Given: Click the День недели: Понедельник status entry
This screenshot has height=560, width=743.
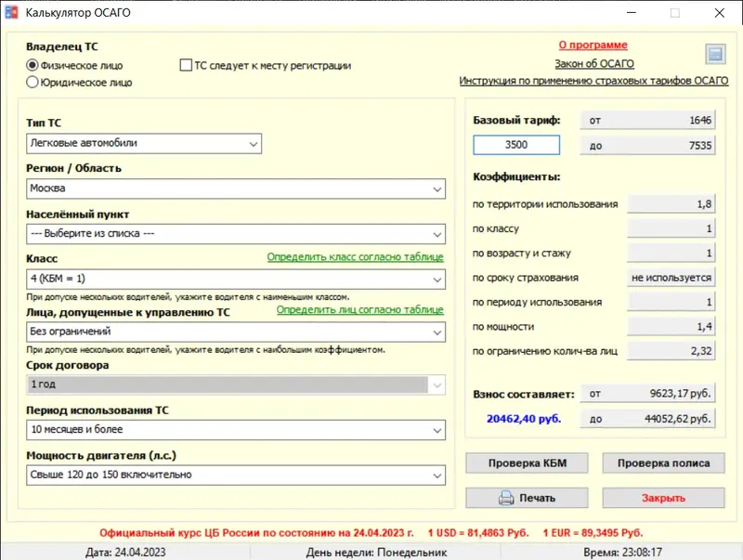Looking at the screenshot, I should tap(376, 553).
